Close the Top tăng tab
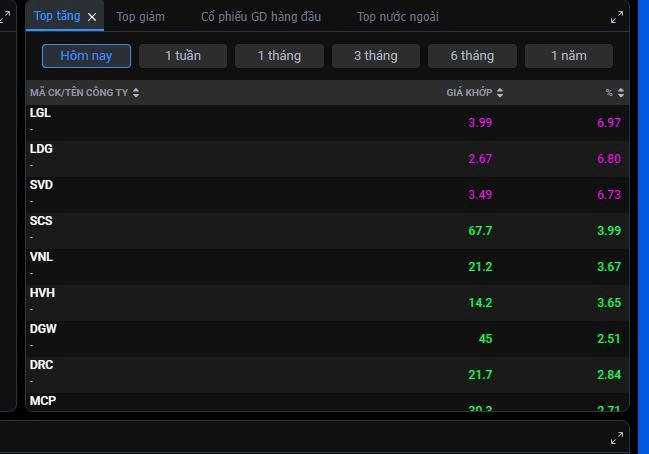 92,17
